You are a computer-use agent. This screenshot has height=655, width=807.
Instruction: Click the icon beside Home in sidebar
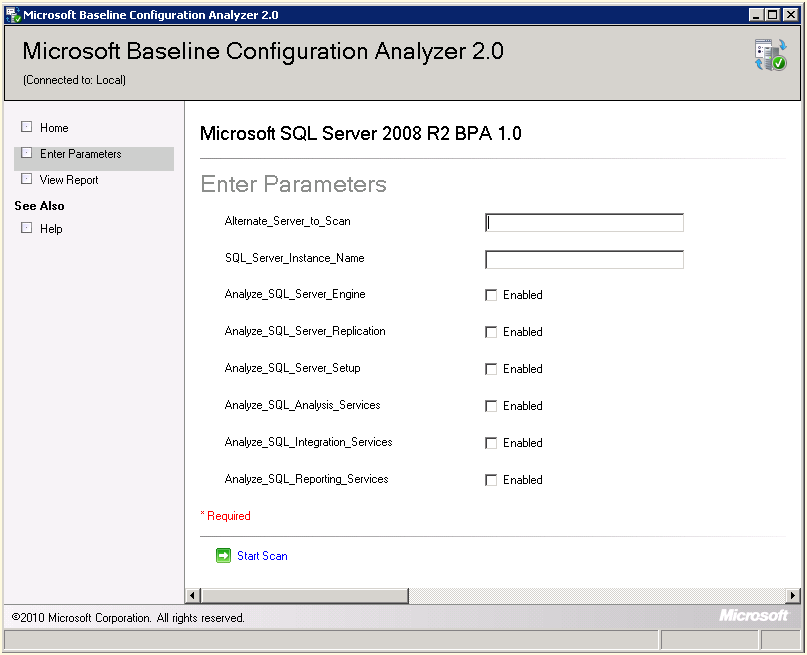[27, 127]
